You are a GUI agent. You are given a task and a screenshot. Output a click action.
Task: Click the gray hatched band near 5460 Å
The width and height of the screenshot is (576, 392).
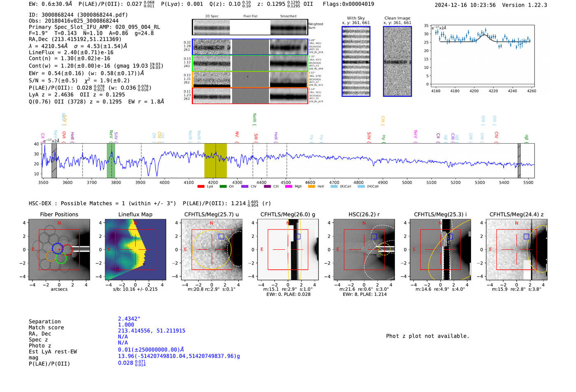(x=519, y=160)
